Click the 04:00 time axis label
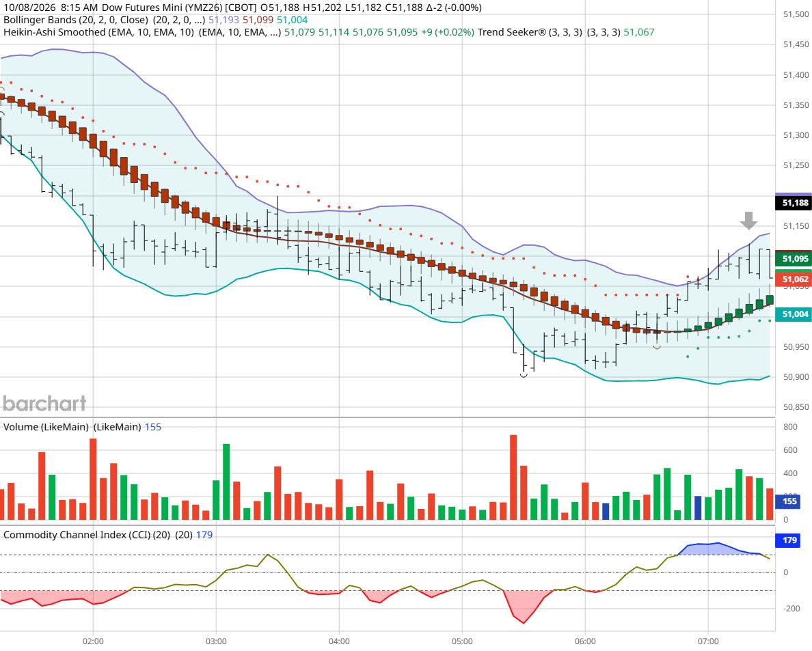Screen dimensions: 812x651 coord(339,641)
